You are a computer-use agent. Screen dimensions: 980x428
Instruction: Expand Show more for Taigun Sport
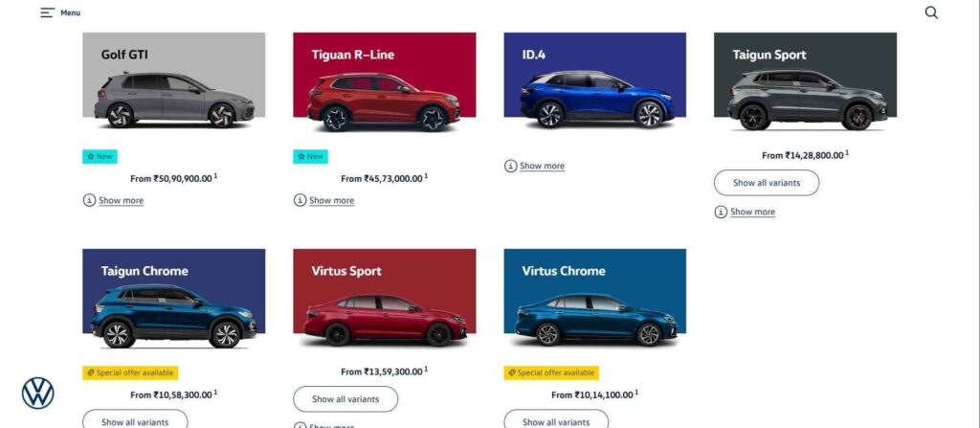click(x=752, y=213)
